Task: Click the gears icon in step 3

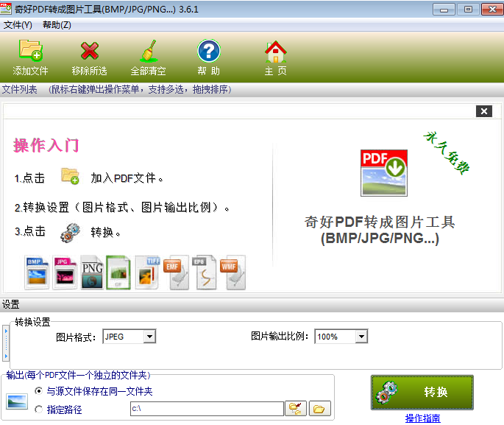Action: click(70, 232)
